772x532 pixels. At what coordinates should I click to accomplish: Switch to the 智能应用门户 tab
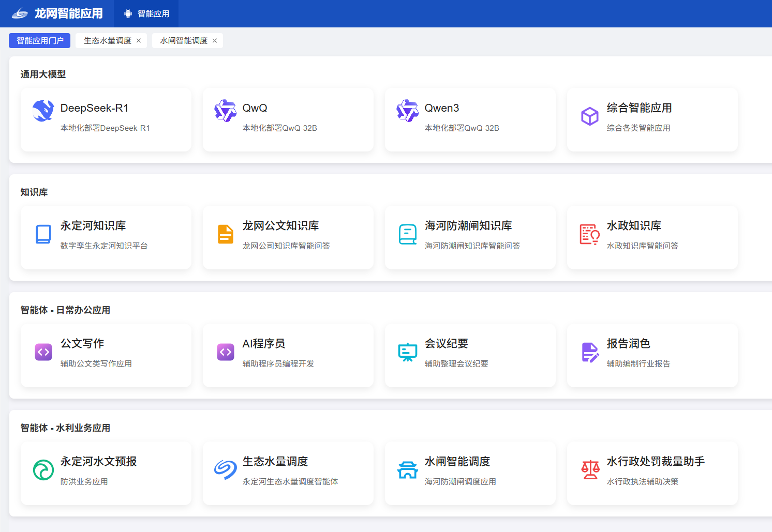tap(40, 41)
